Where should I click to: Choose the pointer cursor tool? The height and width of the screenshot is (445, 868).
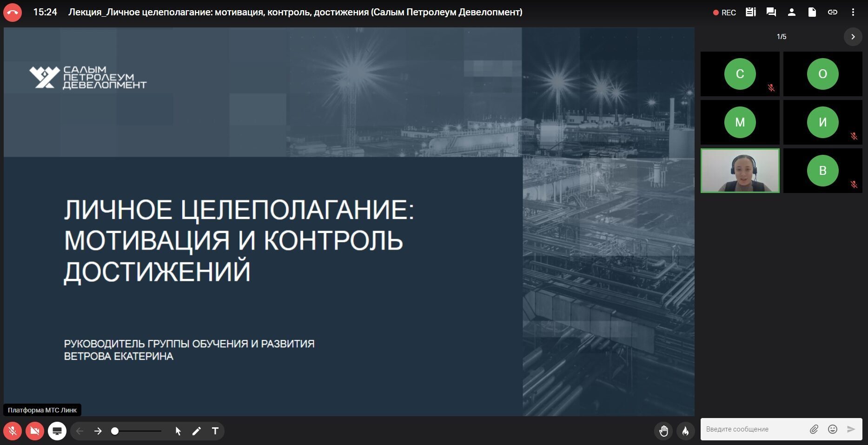tap(178, 431)
